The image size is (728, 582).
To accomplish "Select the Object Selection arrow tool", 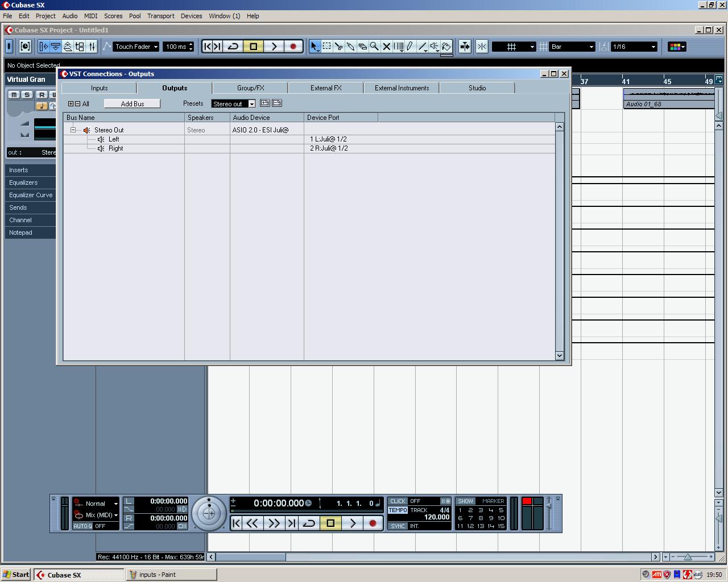I will [x=314, y=47].
